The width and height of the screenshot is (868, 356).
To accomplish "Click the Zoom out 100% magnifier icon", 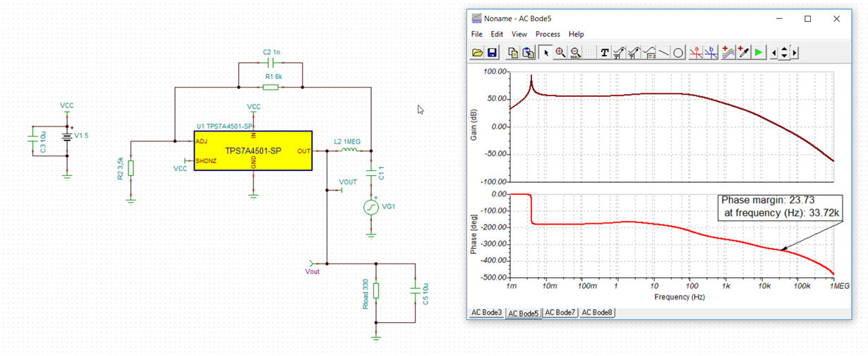I will [576, 52].
